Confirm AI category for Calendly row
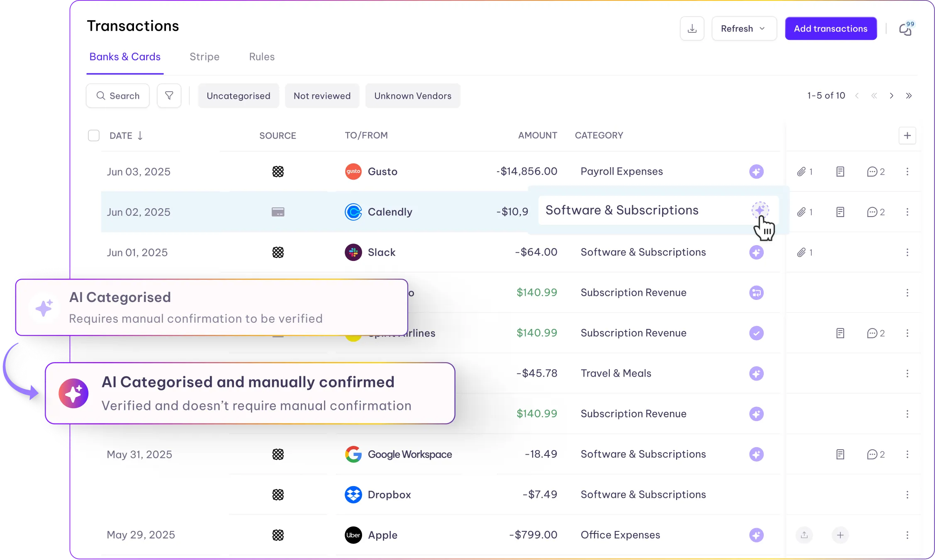Screen dimensions: 935x560 coord(760,210)
